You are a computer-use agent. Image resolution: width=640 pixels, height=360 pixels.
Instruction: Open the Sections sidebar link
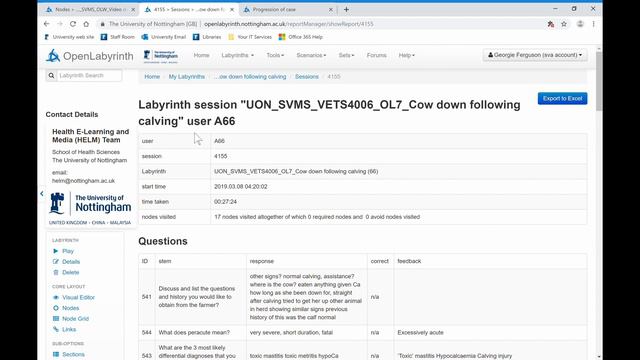coord(73,354)
